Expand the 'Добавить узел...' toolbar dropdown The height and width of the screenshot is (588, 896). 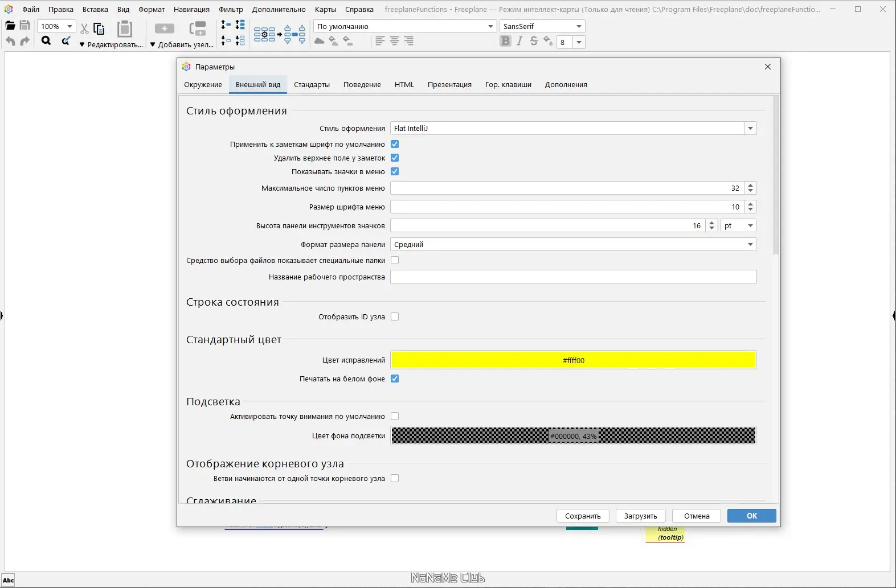[182, 45]
